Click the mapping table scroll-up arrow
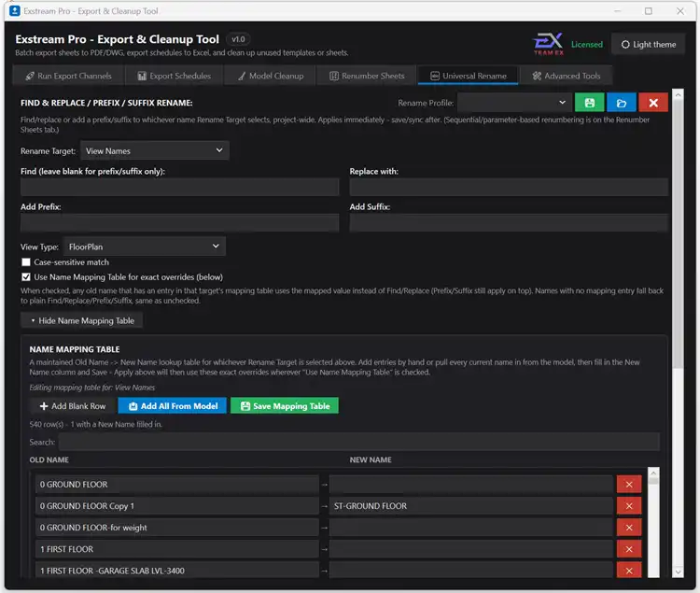The image size is (700, 593). [x=653, y=473]
